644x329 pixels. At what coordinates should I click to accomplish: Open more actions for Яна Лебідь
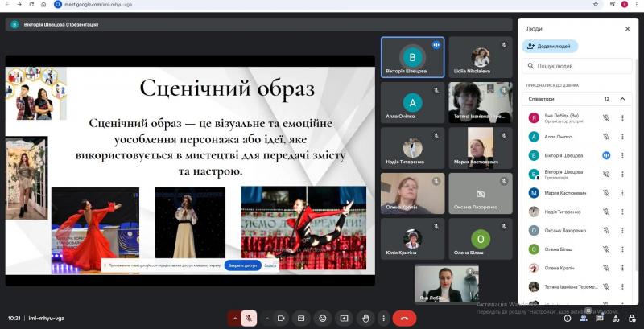coord(622,118)
